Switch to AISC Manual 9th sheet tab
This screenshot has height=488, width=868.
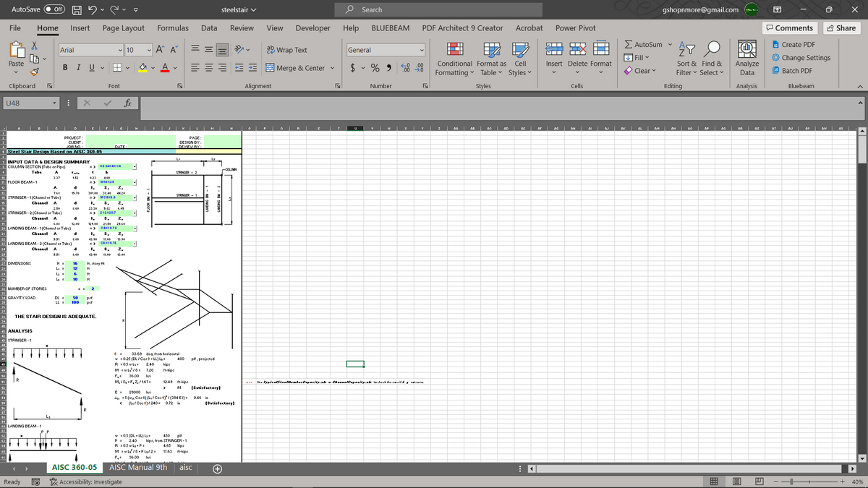pyautogui.click(x=138, y=468)
